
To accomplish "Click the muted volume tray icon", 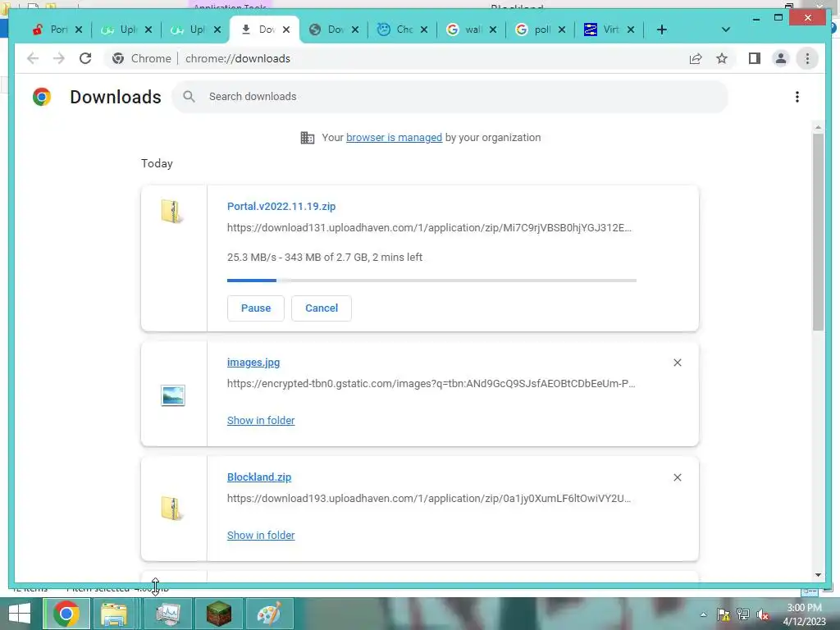I will tap(762, 614).
